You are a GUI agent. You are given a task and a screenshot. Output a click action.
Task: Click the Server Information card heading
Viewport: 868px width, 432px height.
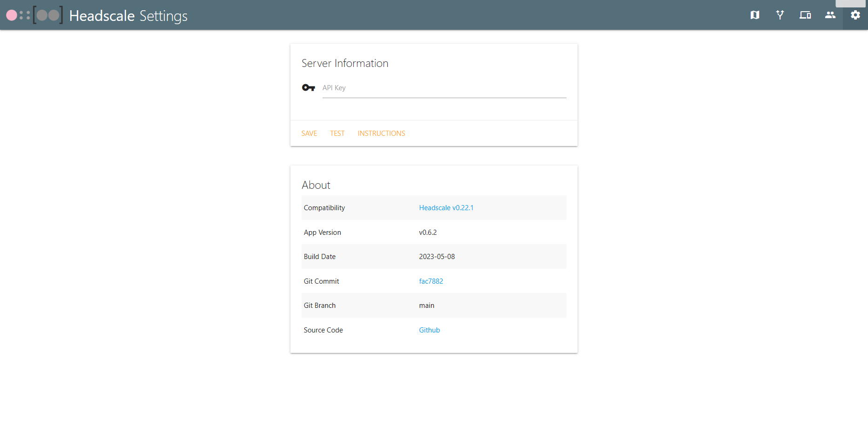pyautogui.click(x=345, y=63)
